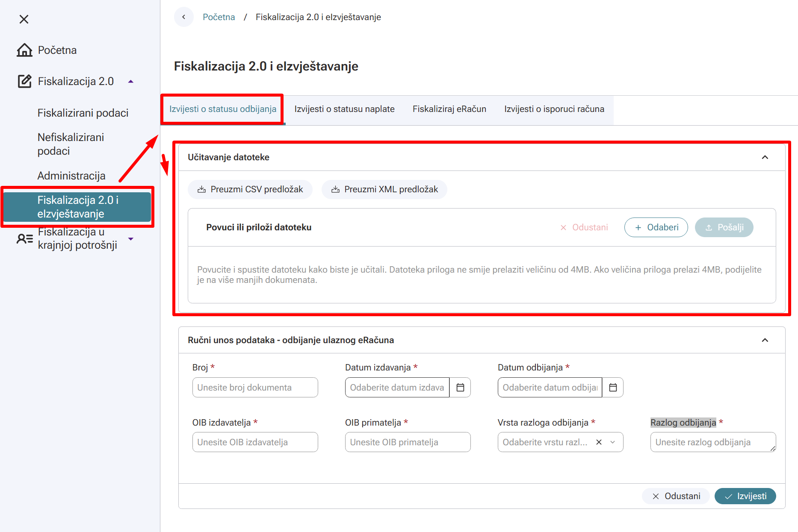Submit the form with Izvijesti button
The width and height of the screenshot is (798, 532).
(745, 496)
